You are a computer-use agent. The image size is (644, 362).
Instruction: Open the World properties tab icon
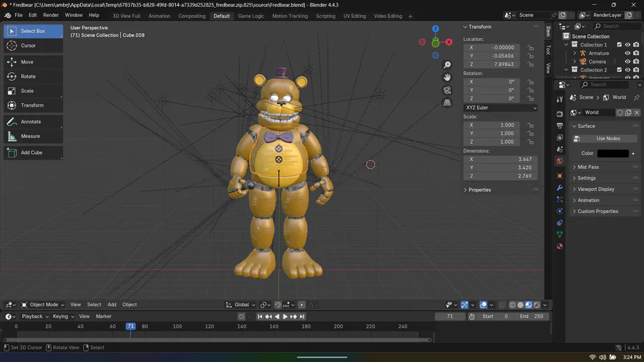pyautogui.click(x=560, y=161)
